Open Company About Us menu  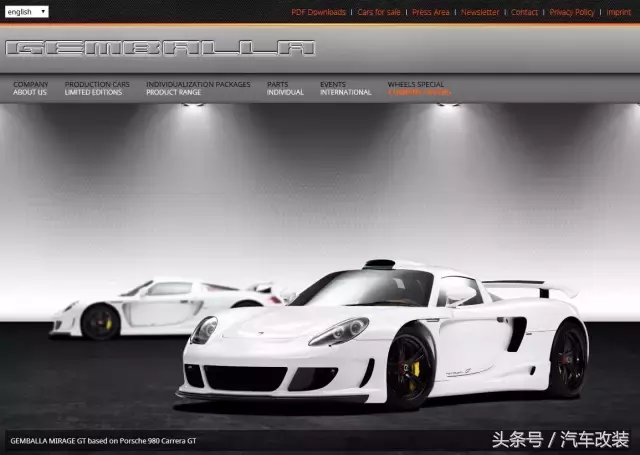click(31, 88)
